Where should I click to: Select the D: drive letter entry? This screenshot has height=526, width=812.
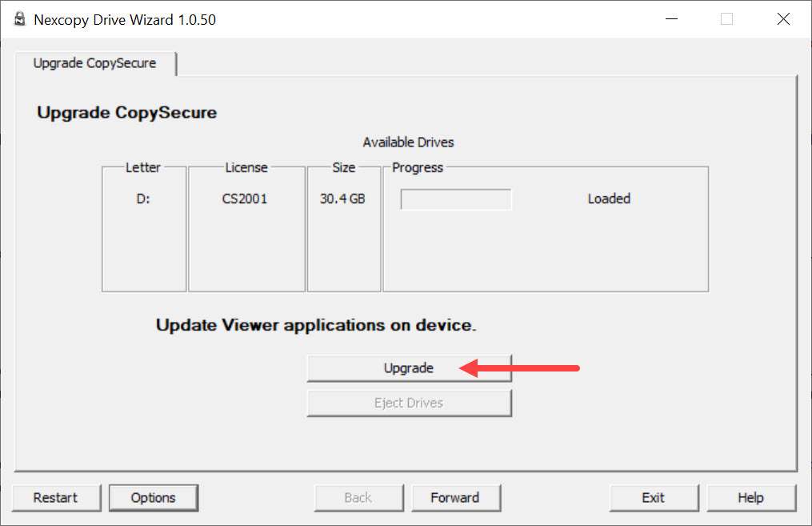[143, 199]
